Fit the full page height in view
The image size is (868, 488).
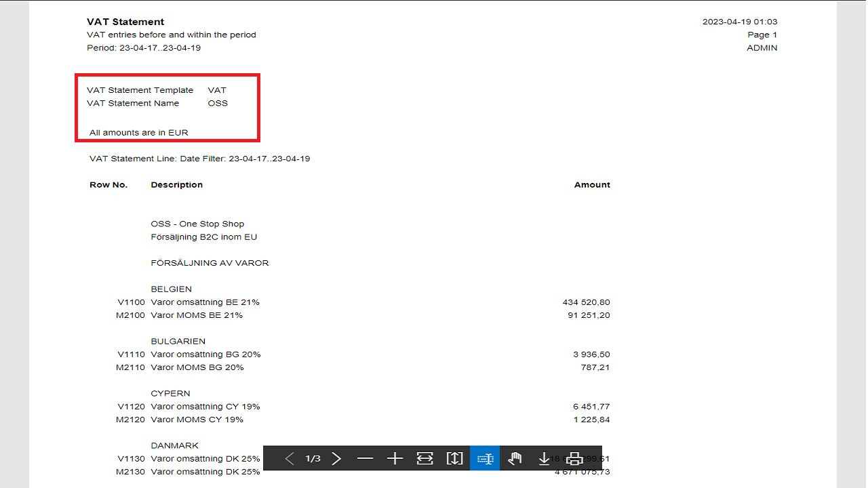[455, 459]
